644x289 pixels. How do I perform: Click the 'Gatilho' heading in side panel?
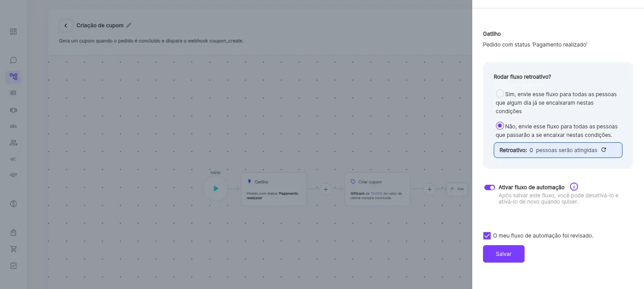[492, 34]
